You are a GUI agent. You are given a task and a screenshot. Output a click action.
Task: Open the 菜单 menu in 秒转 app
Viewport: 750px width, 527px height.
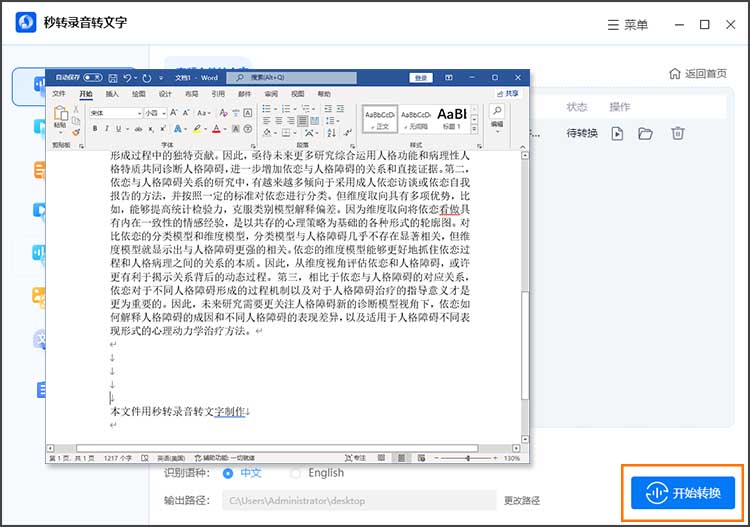(x=628, y=24)
